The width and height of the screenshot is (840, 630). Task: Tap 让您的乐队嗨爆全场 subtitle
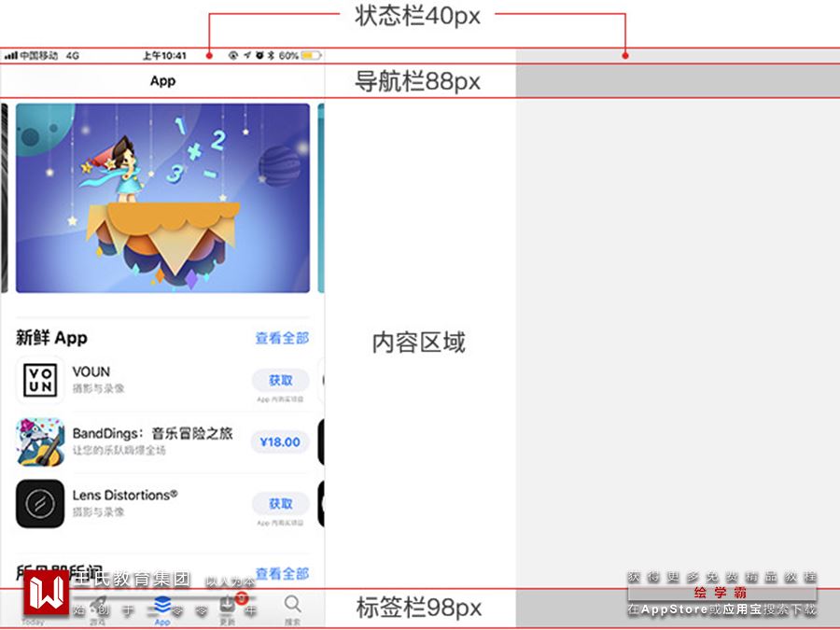119,450
